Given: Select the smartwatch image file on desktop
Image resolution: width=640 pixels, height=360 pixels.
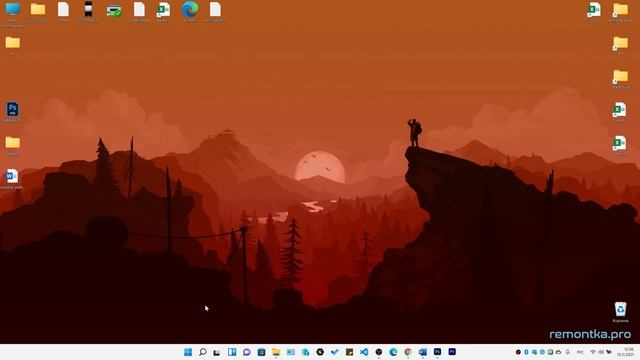Looking at the screenshot, I should (88, 11).
